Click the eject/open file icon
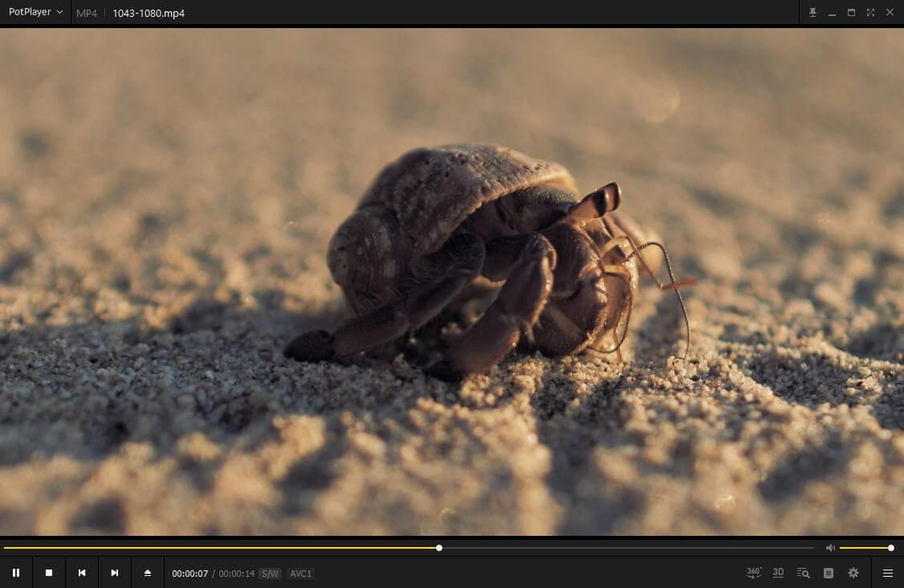904x588 pixels. pyautogui.click(x=148, y=573)
